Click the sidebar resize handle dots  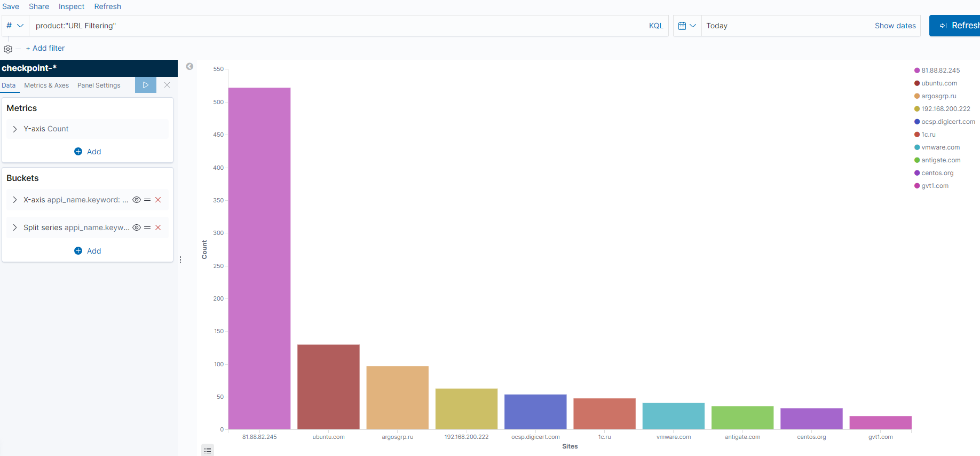pyautogui.click(x=181, y=260)
